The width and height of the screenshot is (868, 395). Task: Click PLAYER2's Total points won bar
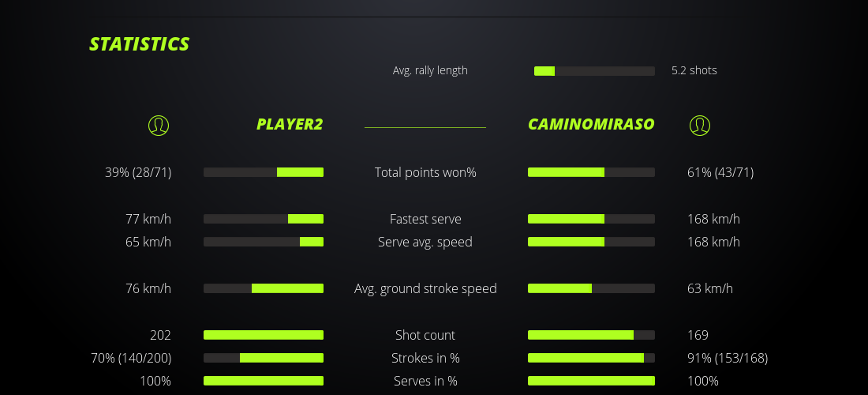[264, 172]
